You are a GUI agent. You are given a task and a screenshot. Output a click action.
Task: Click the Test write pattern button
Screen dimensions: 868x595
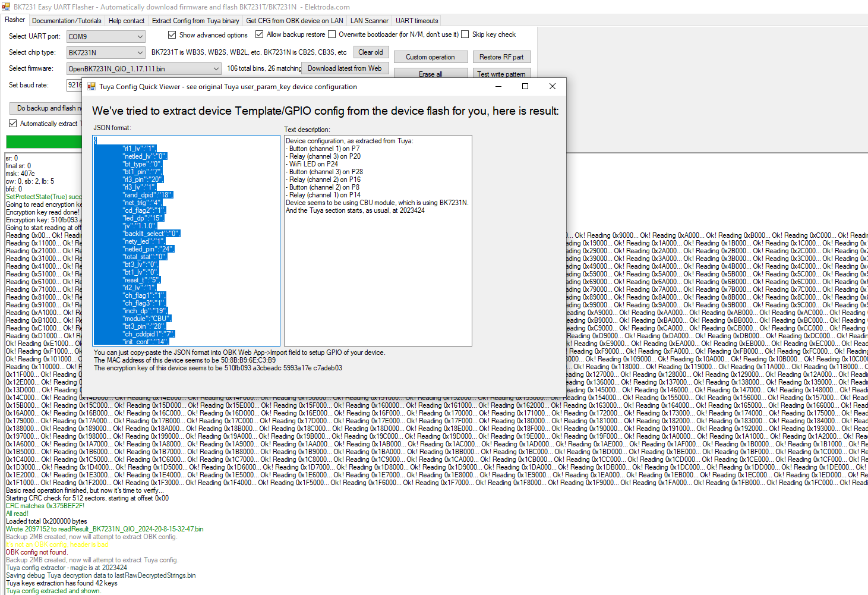[501, 74]
